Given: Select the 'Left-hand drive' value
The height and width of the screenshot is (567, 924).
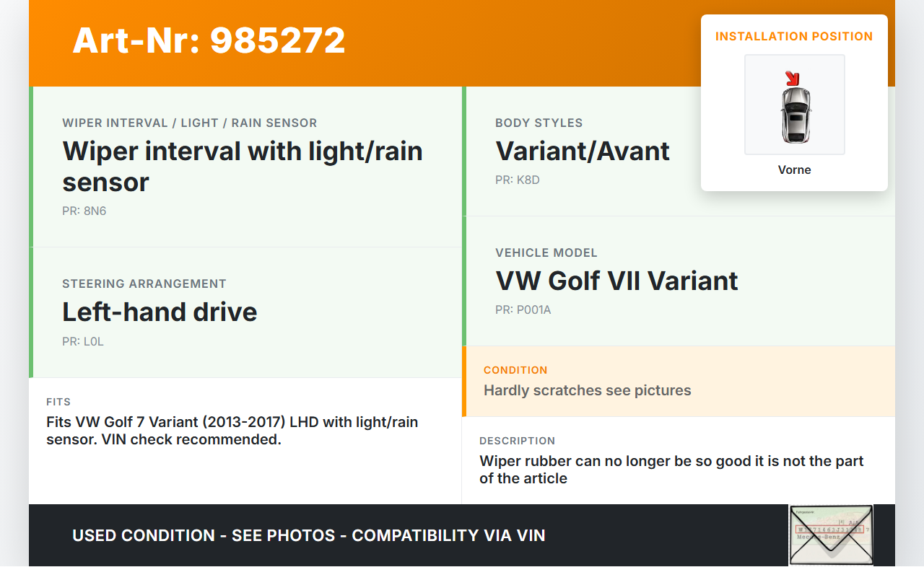Looking at the screenshot, I should pyautogui.click(x=160, y=312).
